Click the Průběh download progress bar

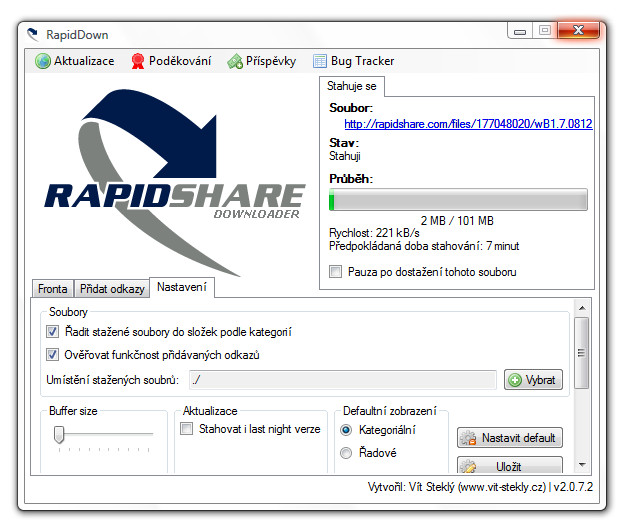coord(458,200)
